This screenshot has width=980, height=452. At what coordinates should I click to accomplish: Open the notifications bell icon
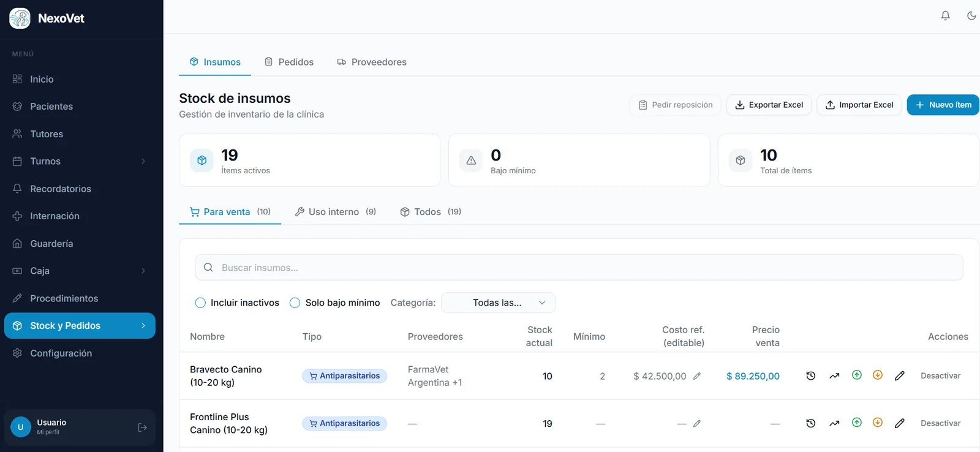[x=945, y=16]
